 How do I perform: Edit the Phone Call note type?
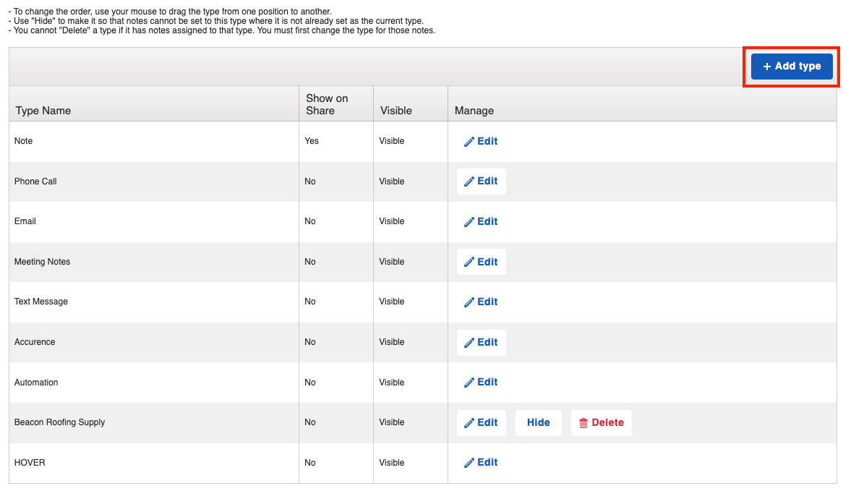pos(481,181)
